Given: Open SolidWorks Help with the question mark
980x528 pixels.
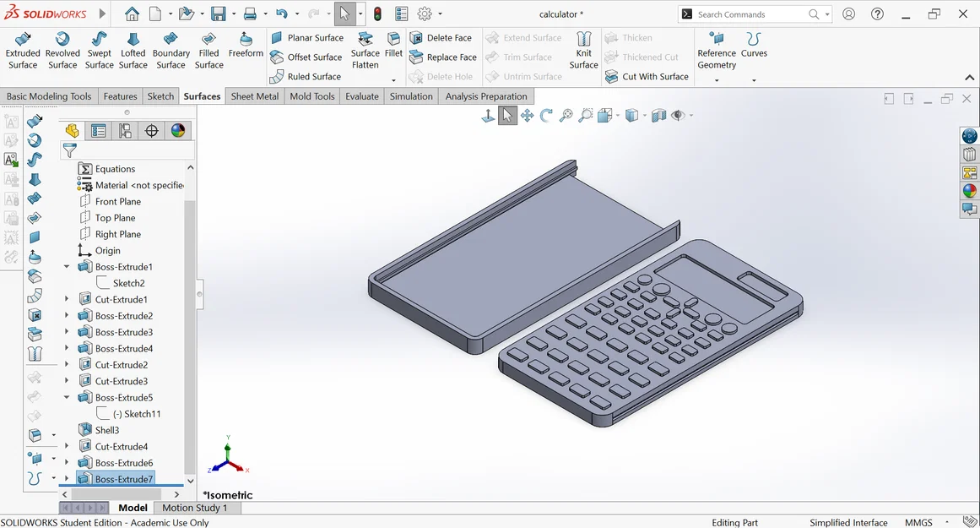Looking at the screenshot, I should [876, 14].
